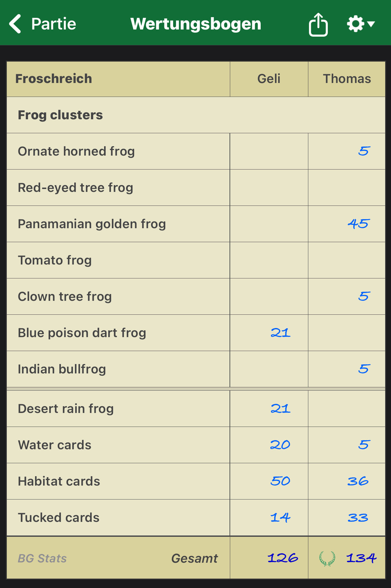Tap Geli's total score 126

(x=282, y=558)
